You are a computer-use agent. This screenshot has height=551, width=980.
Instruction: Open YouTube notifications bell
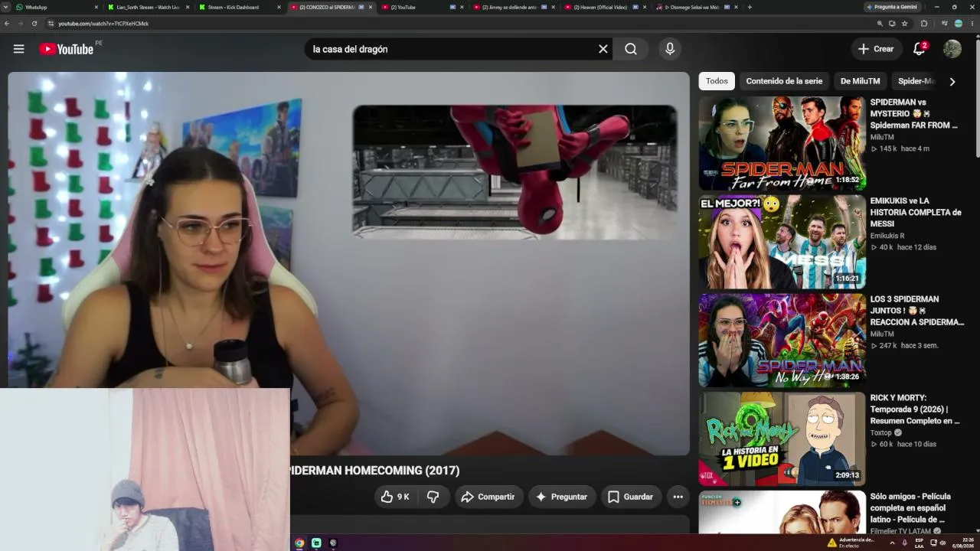pos(919,49)
